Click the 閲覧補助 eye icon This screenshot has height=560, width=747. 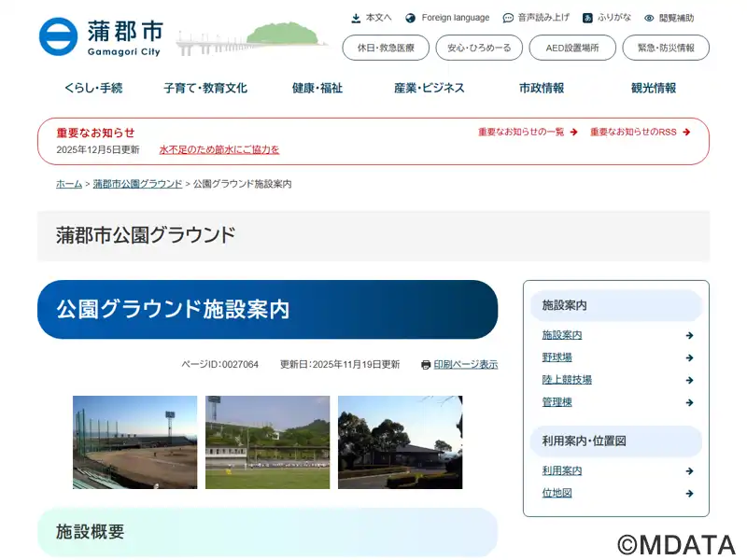click(x=649, y=18)
